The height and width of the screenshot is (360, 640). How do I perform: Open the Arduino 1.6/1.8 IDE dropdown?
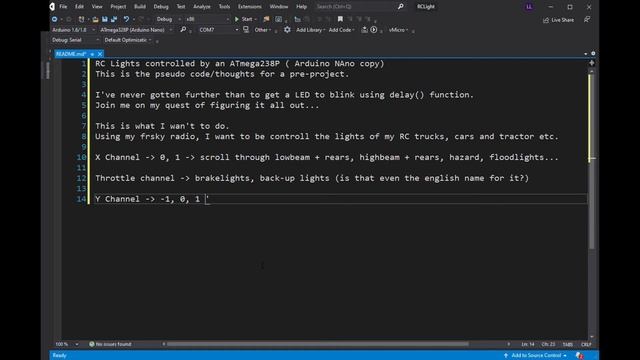[73, 30]
